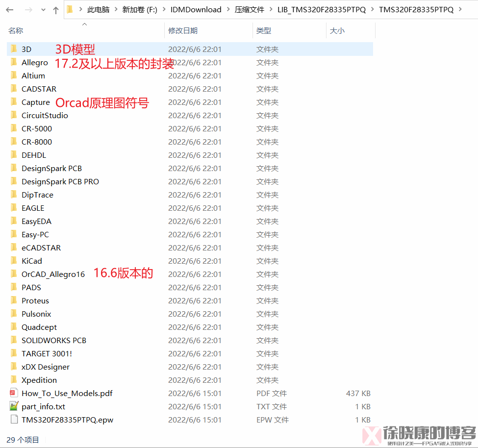Viewport: 478px width, 448px height.
Task: Click the PDF 文件 type cell
Action: coord(271,394)
